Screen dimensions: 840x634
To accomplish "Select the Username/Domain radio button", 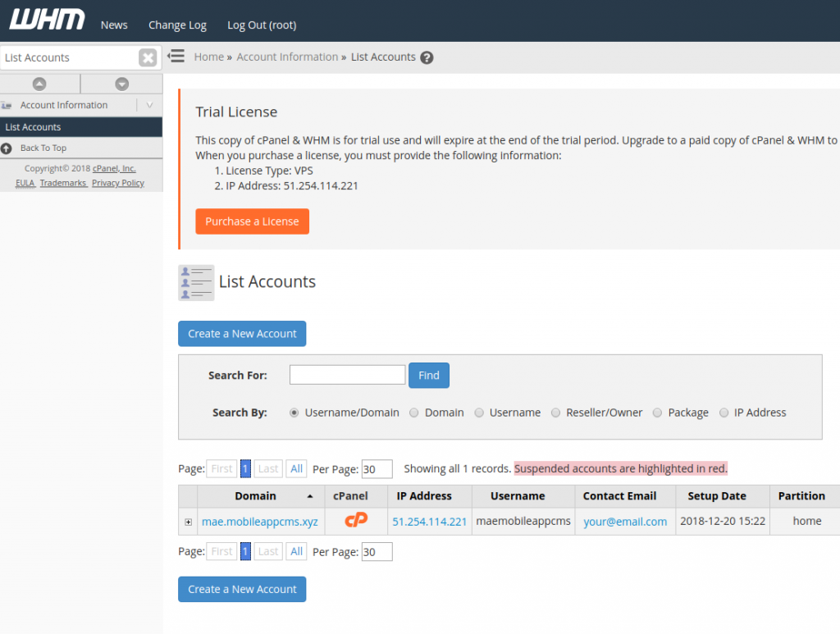I will click(294, 413).
